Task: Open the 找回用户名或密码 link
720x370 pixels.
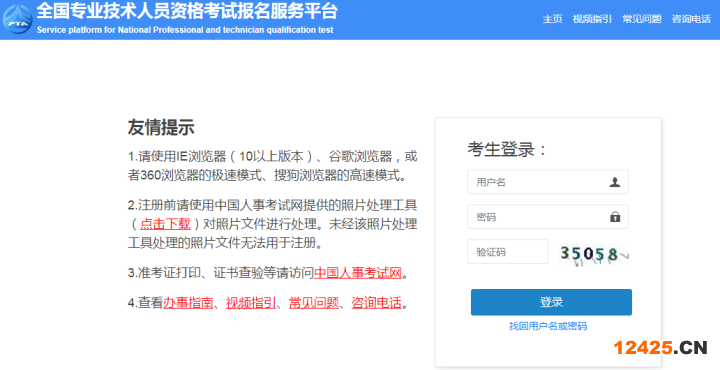Action: click(548, 326)
